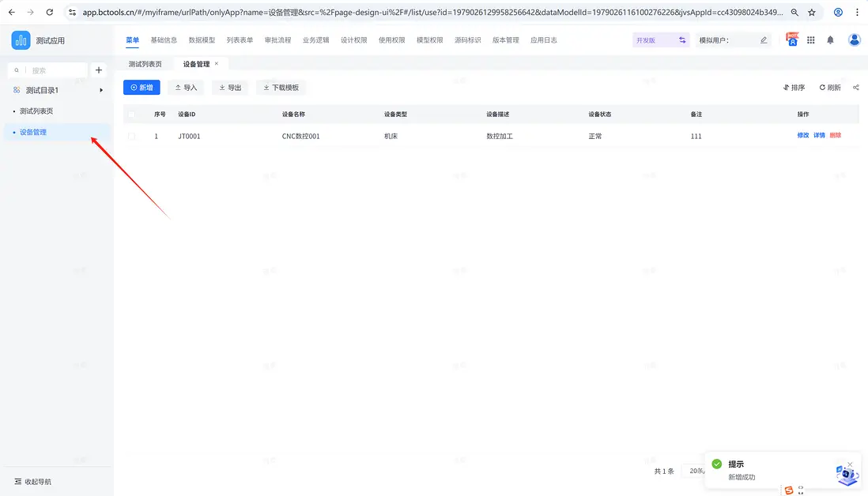Image resolution: width=868 pixels, height=496 pixels.
Task: Select the 设备管理 page tab
Action: [197, 64]
